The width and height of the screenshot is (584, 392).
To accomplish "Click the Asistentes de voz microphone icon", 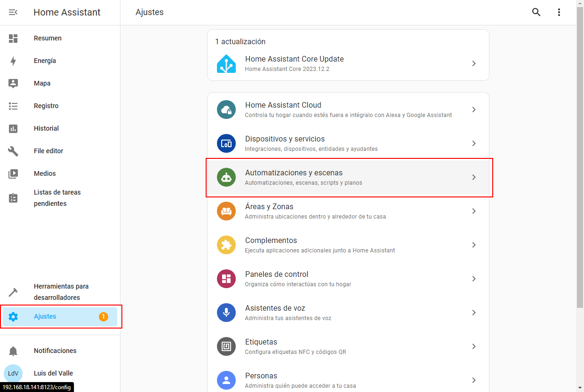I will pos(226,313).
